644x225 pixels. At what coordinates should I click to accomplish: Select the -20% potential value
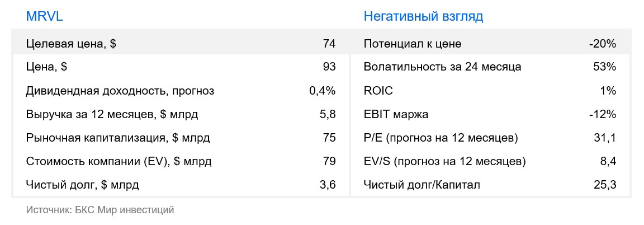(x=602, y=44)
